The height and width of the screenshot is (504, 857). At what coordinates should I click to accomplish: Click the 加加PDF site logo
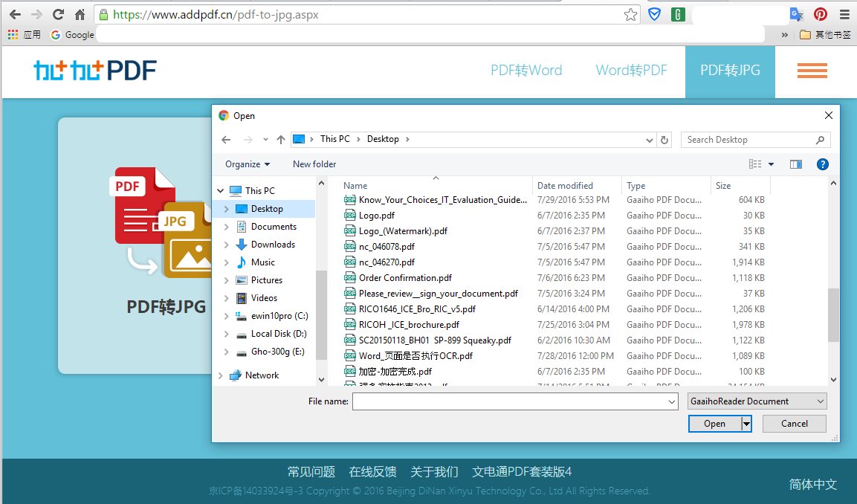pyautogui.click(x=94, y=70)
